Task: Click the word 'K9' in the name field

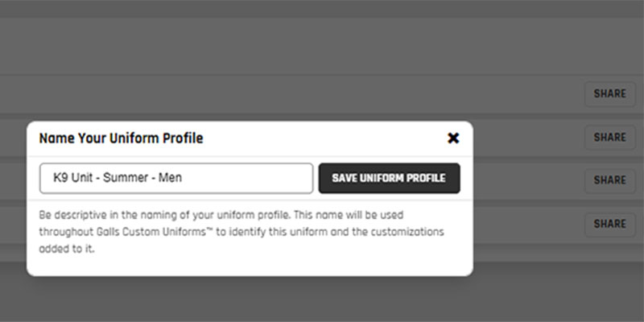Action: [60, 179]
